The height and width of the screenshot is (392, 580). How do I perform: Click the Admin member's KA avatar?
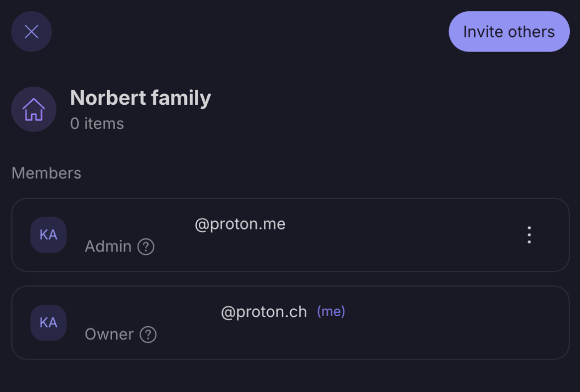click(48, 235)
